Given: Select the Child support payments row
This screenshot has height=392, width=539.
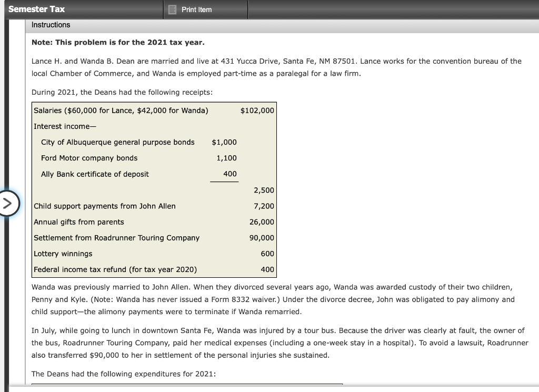Looking at the screenshot, I should coord(104,206).
